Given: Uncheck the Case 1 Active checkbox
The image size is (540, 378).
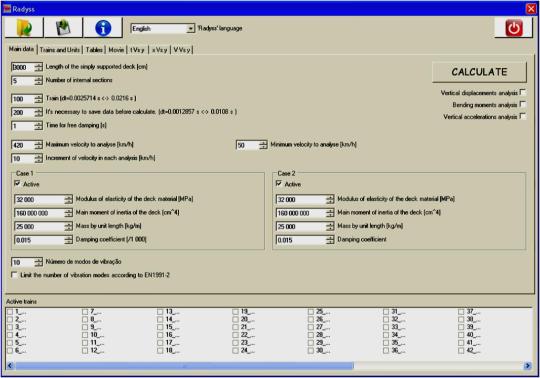Looking at the screenshot, I should pos(17,183).
